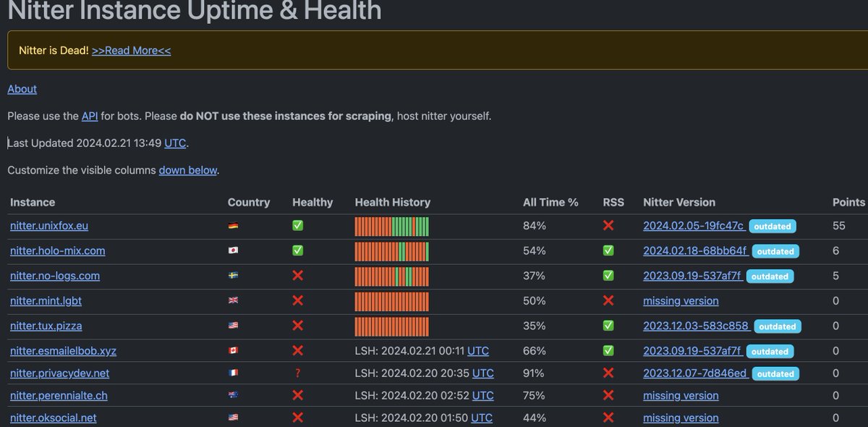
Task: Open nitter.holo-mix.com instance
Action: pos(58,250)
